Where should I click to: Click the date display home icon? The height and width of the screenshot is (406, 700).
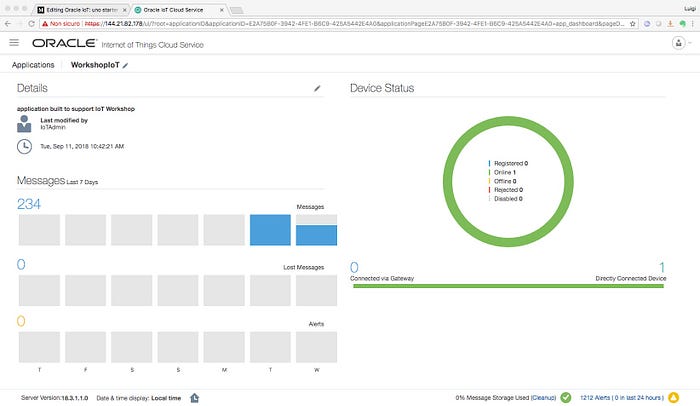click(195, 398)
